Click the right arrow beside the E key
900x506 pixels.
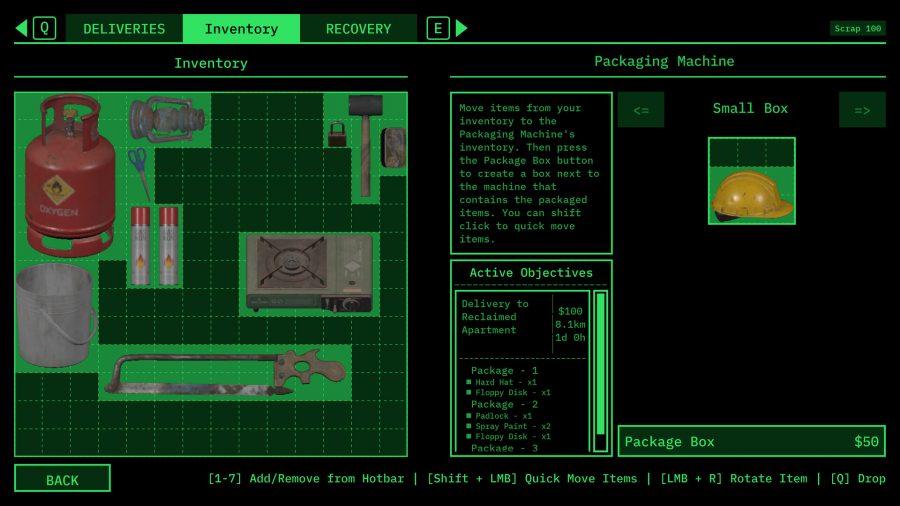(x=462, y=28)
